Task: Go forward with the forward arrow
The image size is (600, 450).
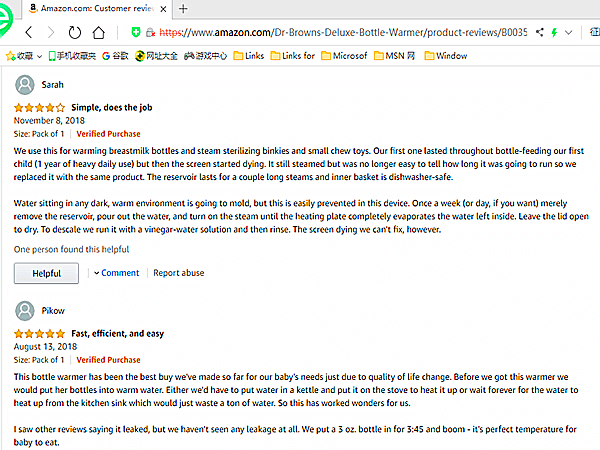Action: click(51, 33)
